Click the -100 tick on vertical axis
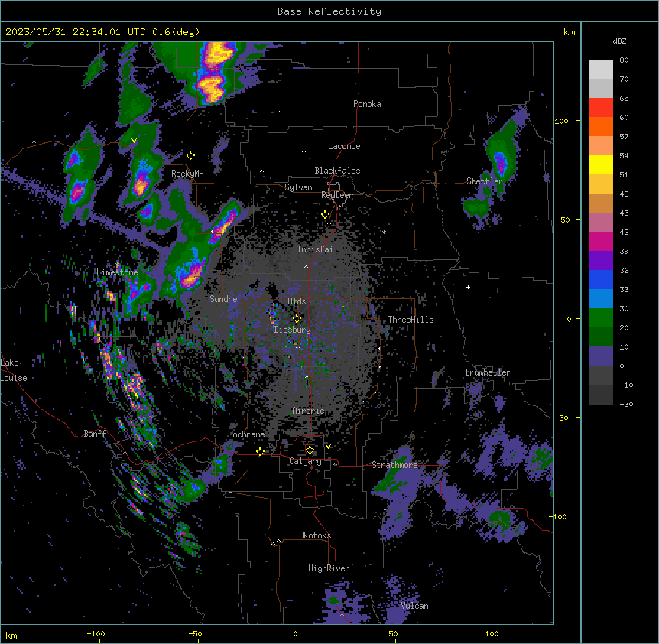 [558, 516]
